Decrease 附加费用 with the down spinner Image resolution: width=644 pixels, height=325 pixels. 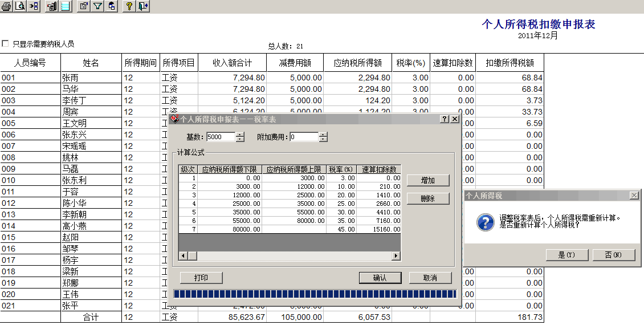323,140
